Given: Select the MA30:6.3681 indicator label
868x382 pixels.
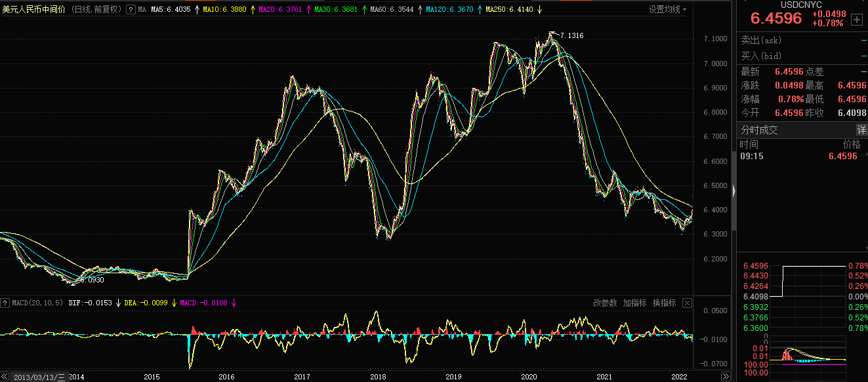Looking at the screenshot, I should tap(335, 10).
